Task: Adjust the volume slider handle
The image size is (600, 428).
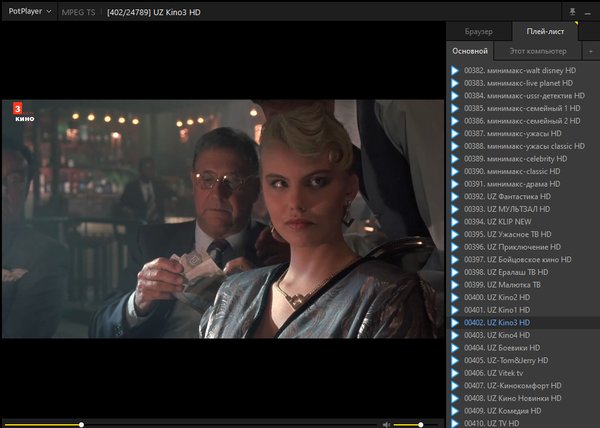Action: coord(421,425)
